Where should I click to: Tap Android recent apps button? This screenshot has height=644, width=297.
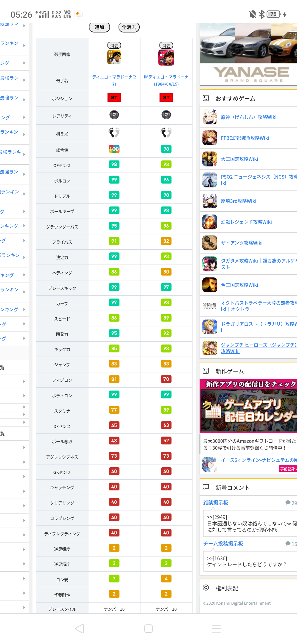216,629
